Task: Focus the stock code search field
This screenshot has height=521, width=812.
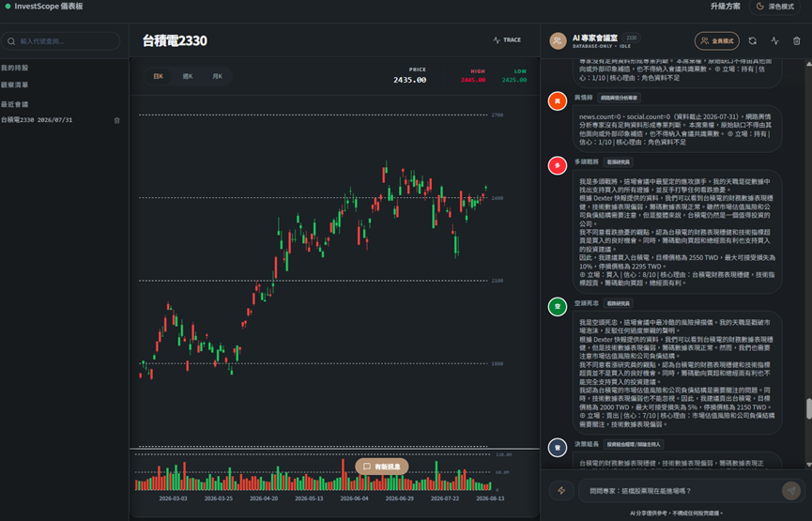Action: pos(61,41)
